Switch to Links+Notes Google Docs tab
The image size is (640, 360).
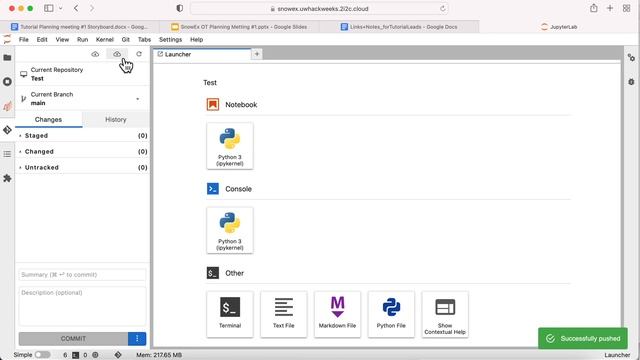click(399, 27)
